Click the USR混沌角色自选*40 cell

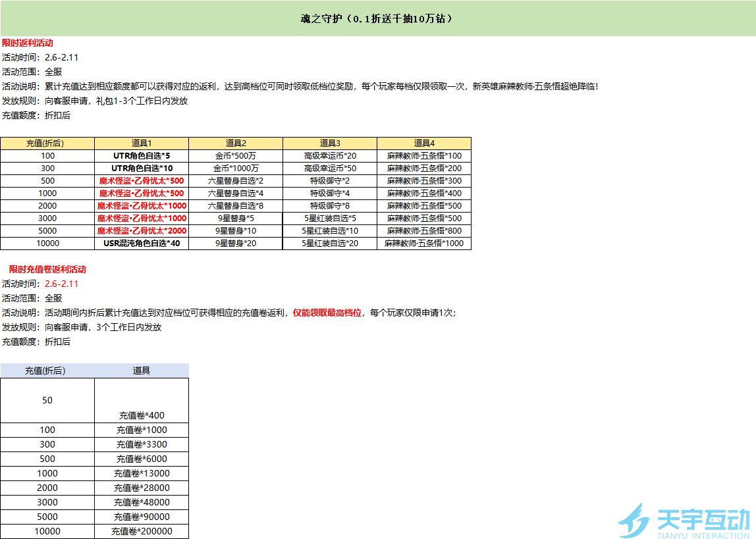click(x=142, y=244)
